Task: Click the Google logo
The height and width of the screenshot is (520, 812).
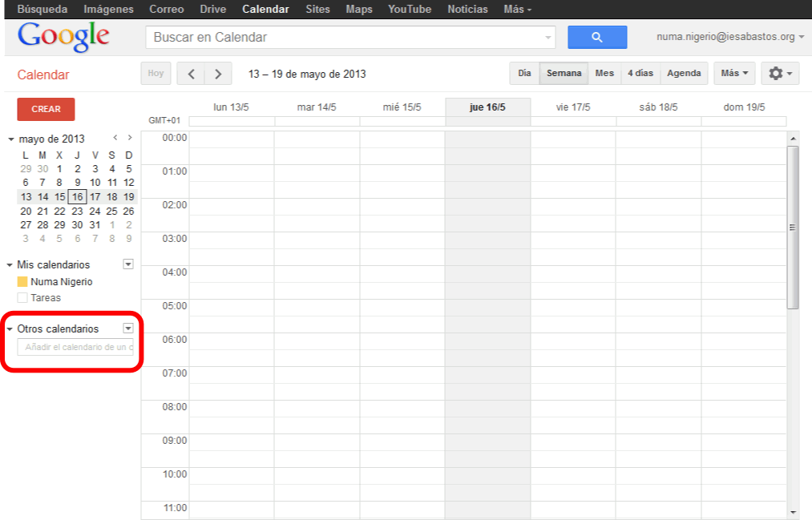Action: [x=63, y=37]
